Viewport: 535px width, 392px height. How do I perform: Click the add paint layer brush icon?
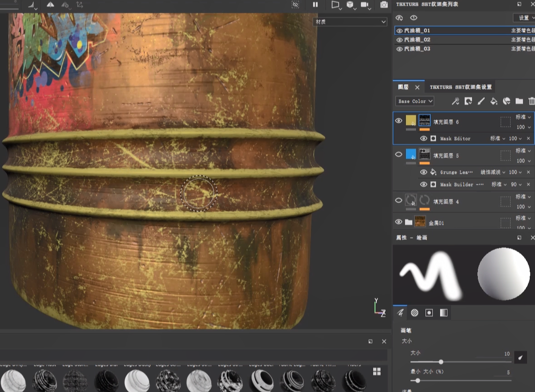481,101
